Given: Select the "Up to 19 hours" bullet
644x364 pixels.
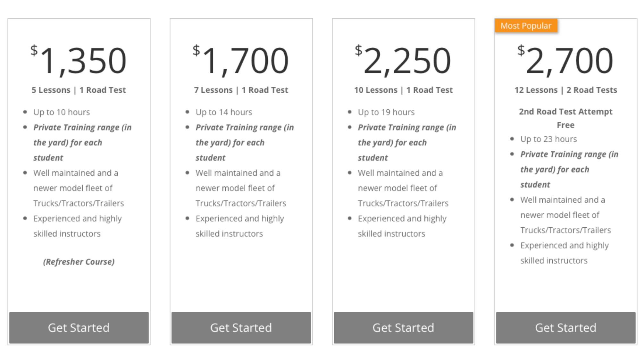Looking at the screenshot, I should point(386,112).
